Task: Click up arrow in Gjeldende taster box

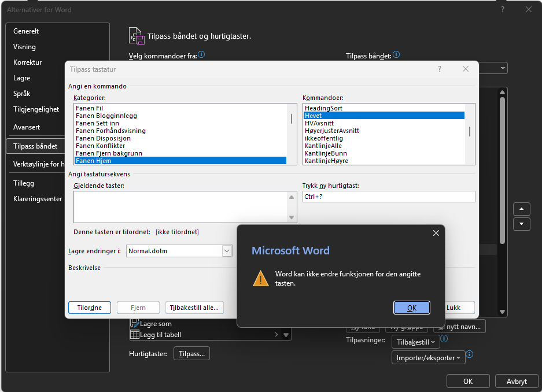Action: tap(292, 197)
